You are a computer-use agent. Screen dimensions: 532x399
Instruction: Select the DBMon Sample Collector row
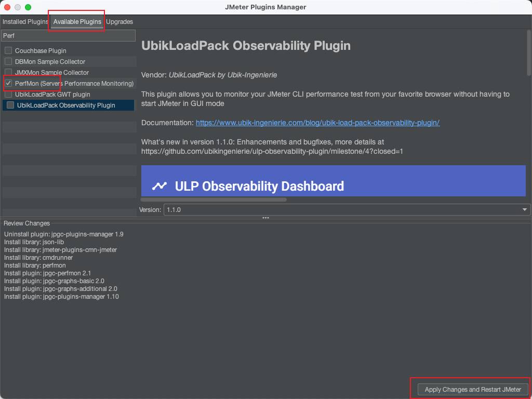70,61
